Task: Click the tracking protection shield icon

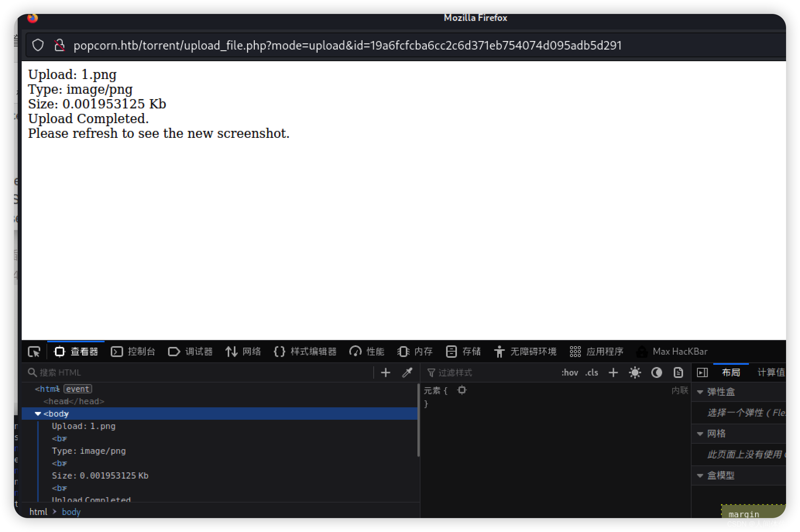Action: pos(38,45)
